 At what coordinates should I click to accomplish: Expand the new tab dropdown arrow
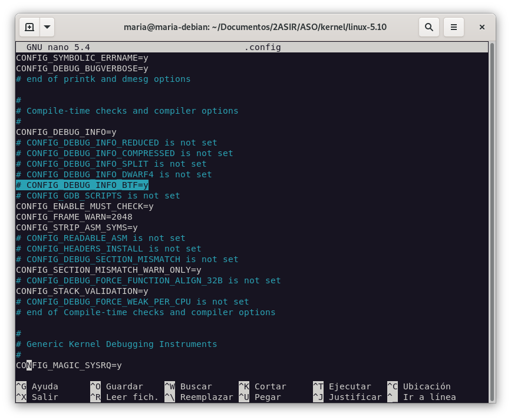pyautogui.click(x=47, y=27)
